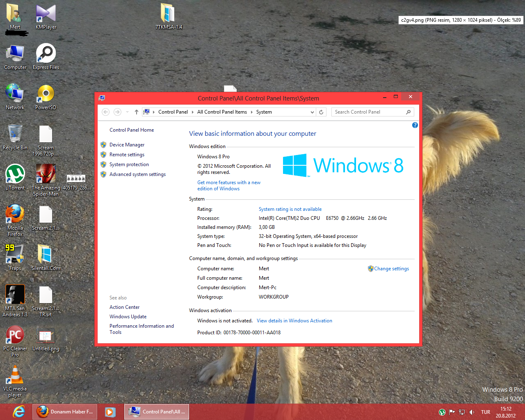Select the WORKGROUP value
The width and height of the screenshot is (525, 420).
(x=274, y=297)
